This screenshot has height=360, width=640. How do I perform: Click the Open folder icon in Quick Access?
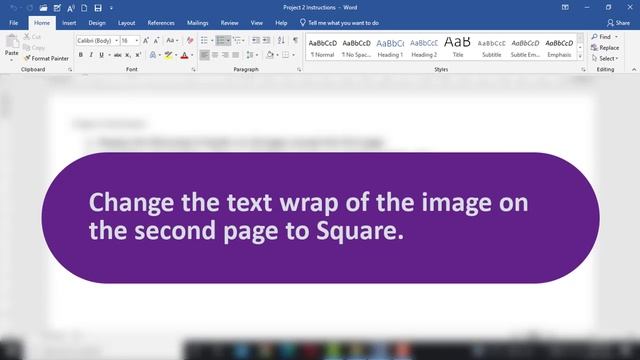43,8
